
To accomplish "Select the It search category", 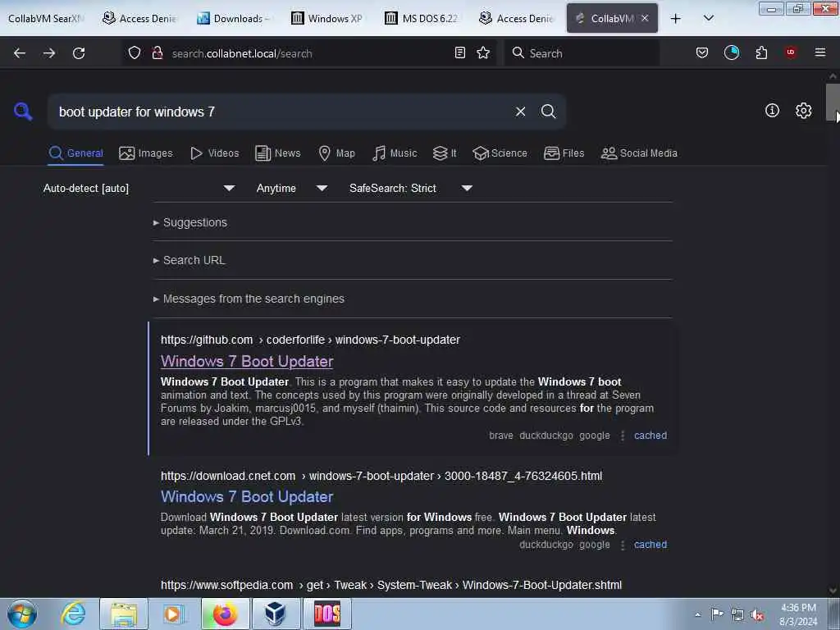I will [445, 153].
